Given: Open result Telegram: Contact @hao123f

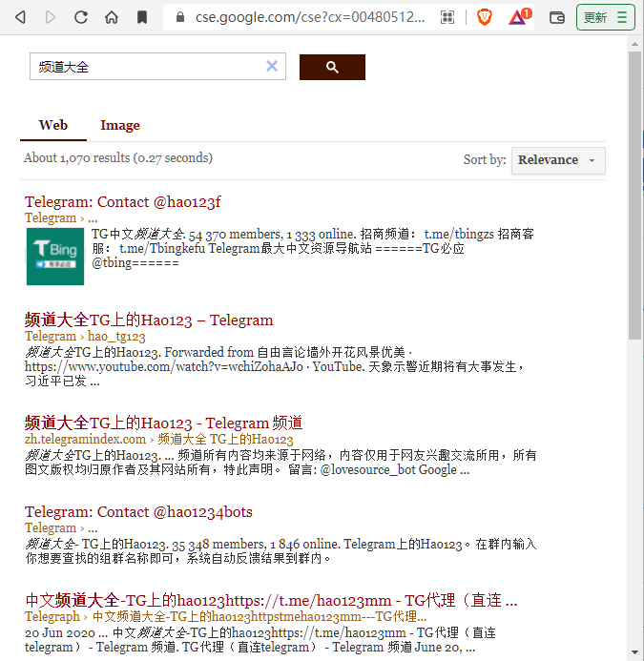Looking at the screenshot, I should tap(123, 202).
